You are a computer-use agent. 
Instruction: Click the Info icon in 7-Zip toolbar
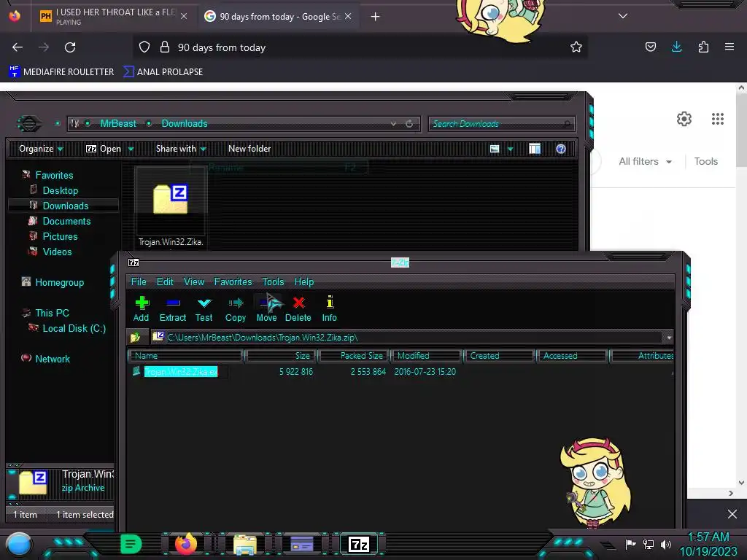[330, 302]
